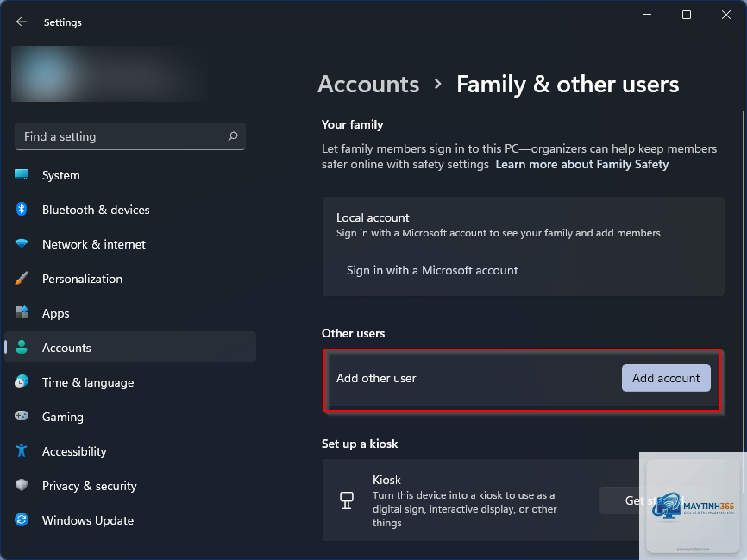
Task: Click the Accessibility figure icon
Action: [22, 451]
